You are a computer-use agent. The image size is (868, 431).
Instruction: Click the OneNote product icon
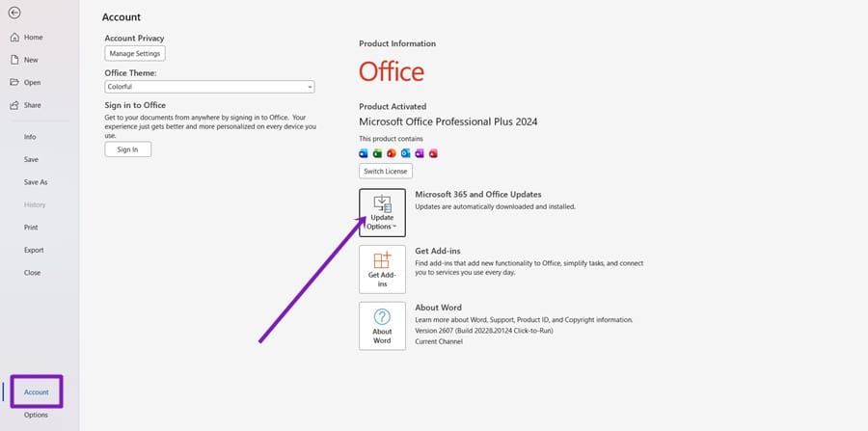coord(420,153)
